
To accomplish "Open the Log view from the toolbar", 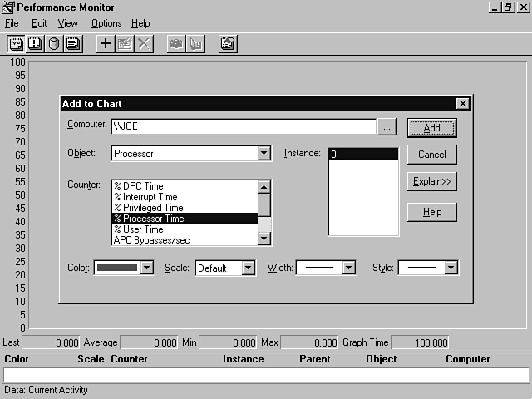I will click(54, 44).
